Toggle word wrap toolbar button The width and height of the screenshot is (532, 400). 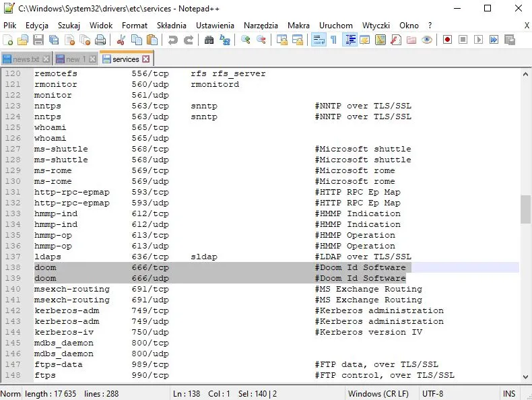tap(319, 40)
